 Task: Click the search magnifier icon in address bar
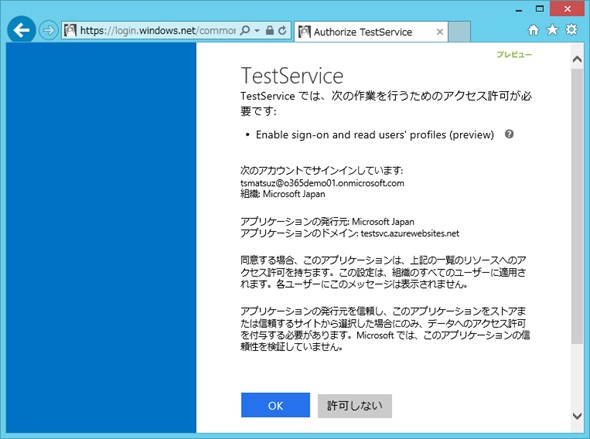245,30
